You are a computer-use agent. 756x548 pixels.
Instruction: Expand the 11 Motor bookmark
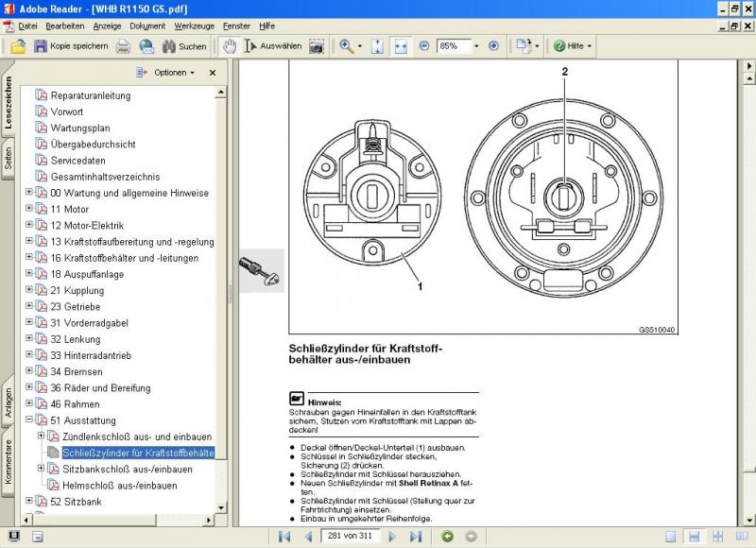(29, 209)
